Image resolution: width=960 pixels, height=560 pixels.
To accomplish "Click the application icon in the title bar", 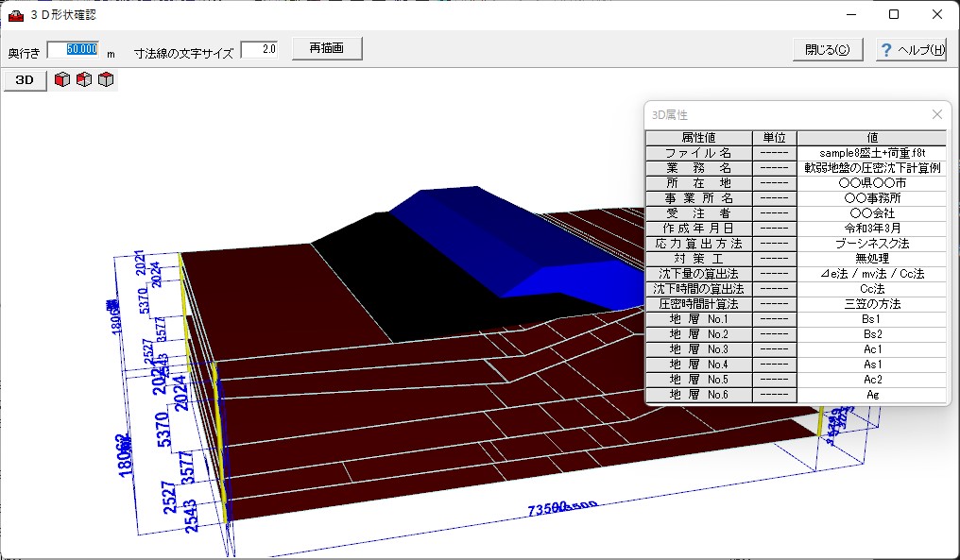I will tap(15, 15).
